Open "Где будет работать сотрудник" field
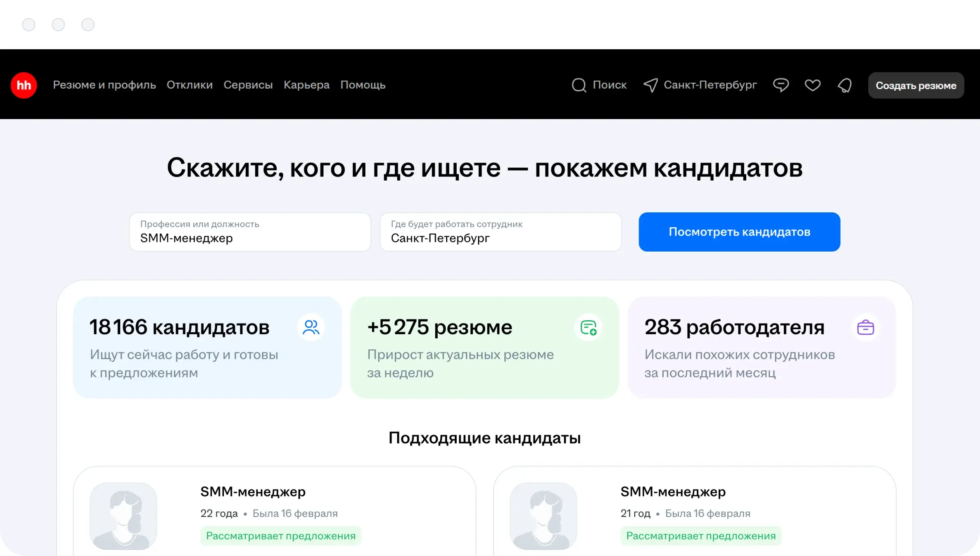Viewport: 980px width, 556px height. coord(500,232)
